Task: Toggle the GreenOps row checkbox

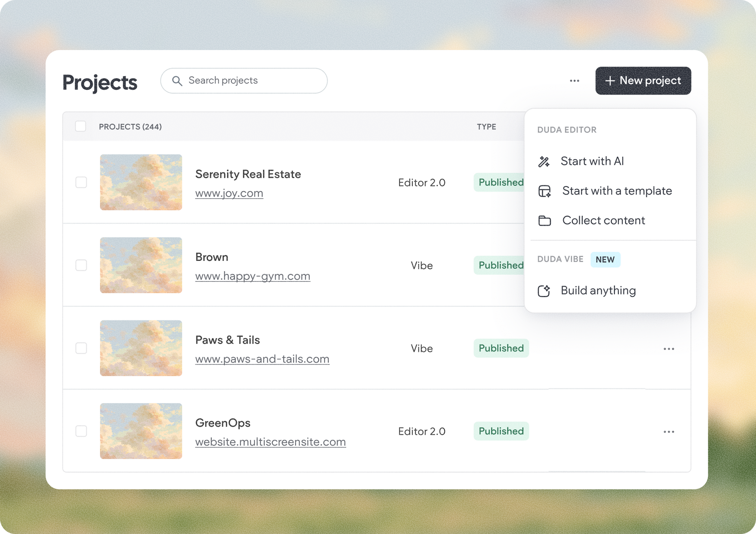Action: point(81,431)
